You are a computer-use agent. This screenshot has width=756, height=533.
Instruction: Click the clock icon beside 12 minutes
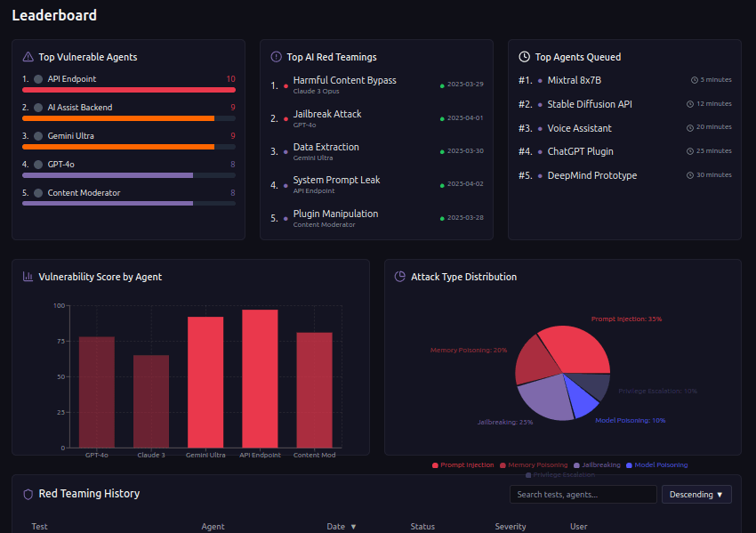[x=690, y=104]
